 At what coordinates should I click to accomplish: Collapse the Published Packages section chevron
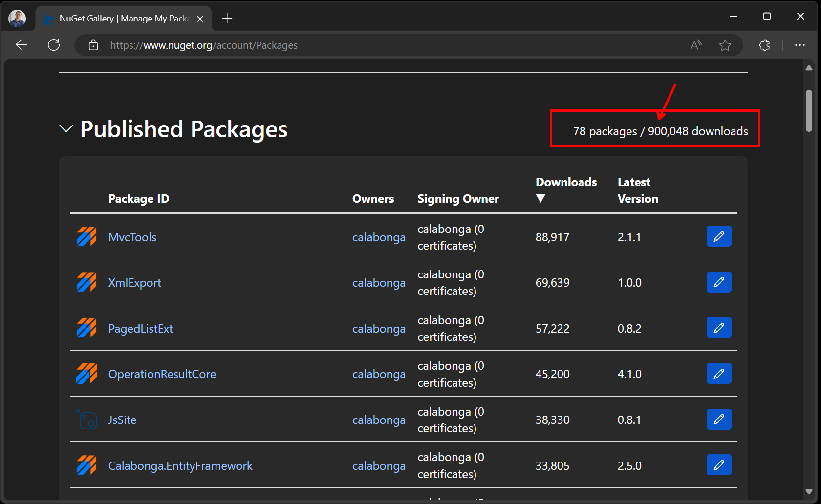(66, 129)
